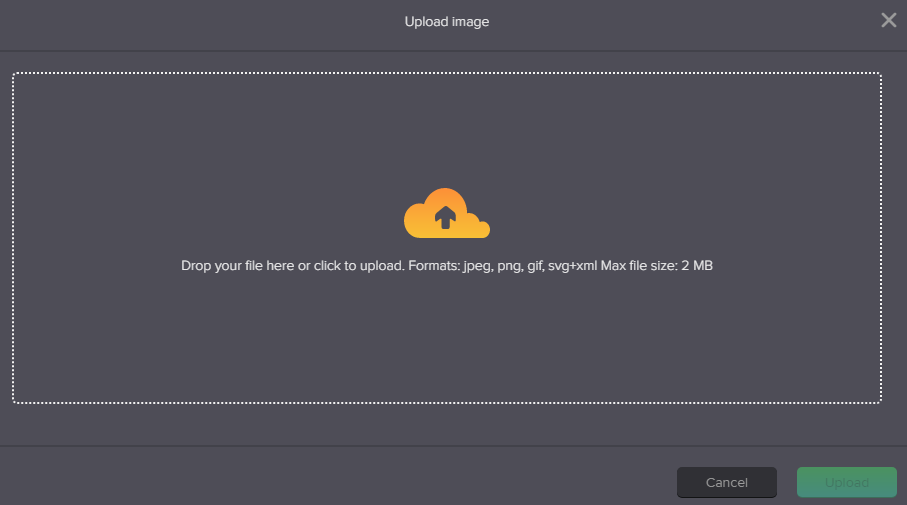
Task: Select the Upload image dialog title
Action: (447, 21)
